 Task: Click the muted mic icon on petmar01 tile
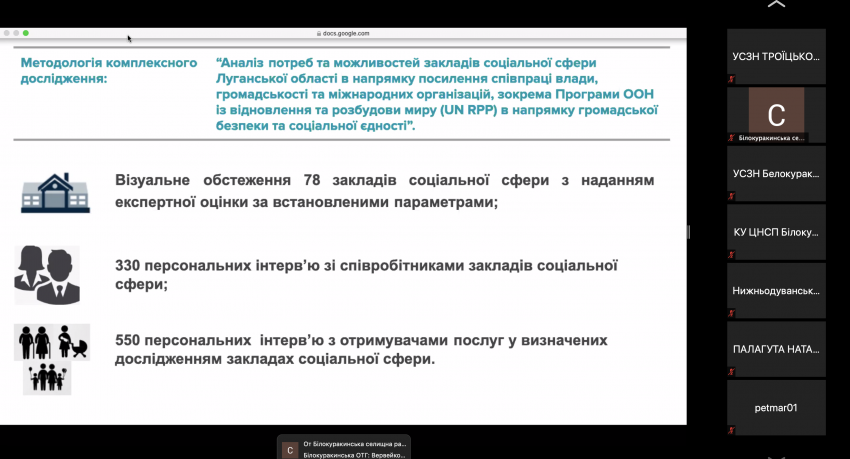point(731,430)
